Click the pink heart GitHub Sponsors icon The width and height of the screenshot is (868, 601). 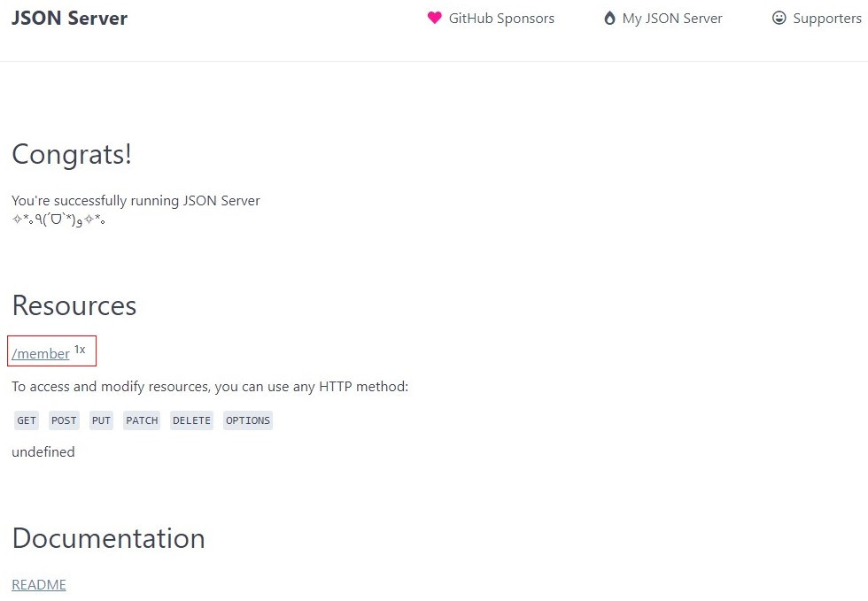[x=435, y=18]
